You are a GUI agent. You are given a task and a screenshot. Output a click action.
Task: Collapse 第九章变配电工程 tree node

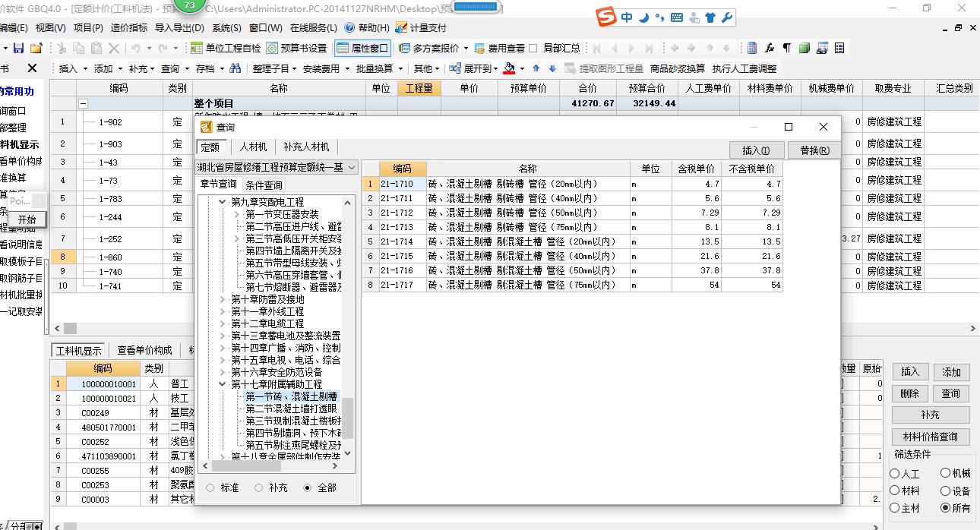coord(223,202)
